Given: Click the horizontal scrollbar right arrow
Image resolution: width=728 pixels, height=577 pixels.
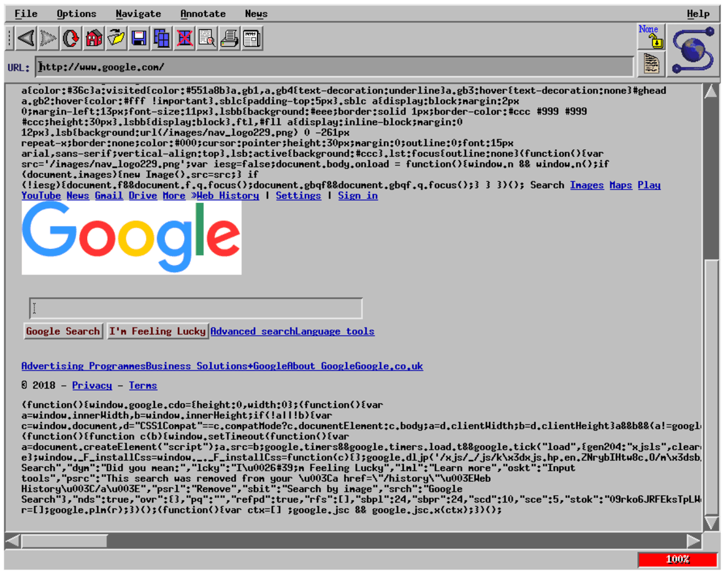Looking at the screenshot, I should pos(694,541).
